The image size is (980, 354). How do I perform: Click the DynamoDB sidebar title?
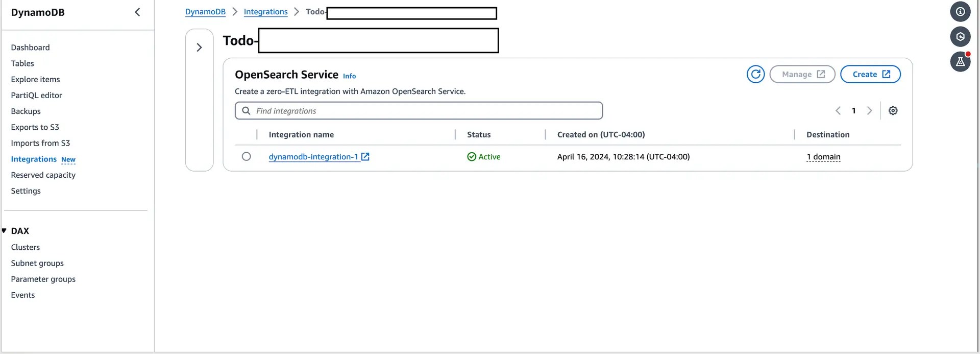tap(38, 12)
